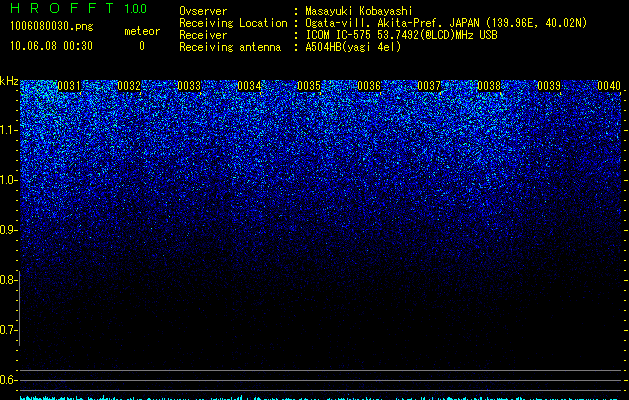Click the Ovserver label

point(203,11)
